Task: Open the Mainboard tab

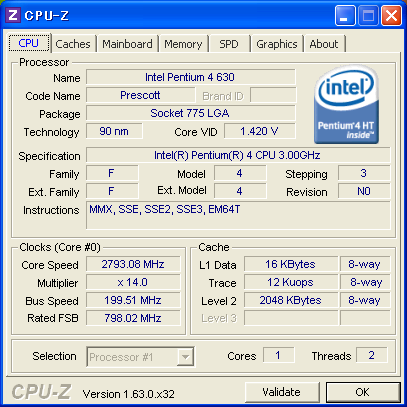Action: click(x=127, y=44)
